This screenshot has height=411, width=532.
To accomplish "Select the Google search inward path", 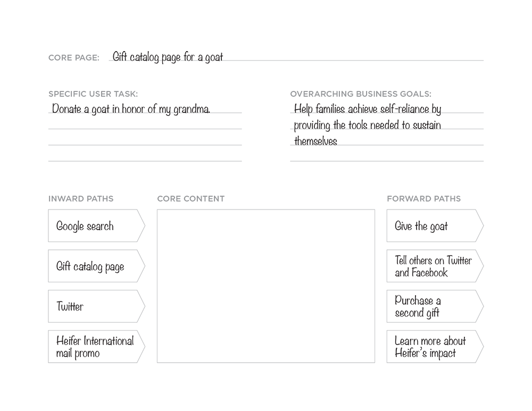I will click(x=97, y=226).
